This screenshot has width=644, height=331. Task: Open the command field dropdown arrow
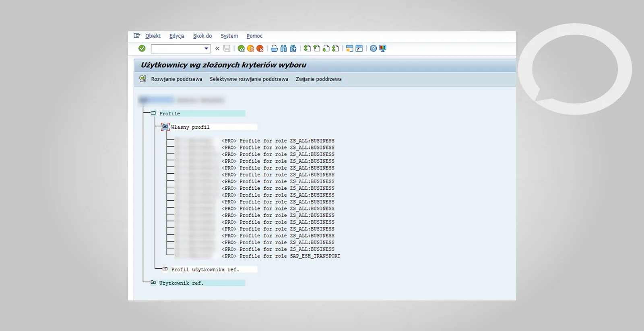206,49
